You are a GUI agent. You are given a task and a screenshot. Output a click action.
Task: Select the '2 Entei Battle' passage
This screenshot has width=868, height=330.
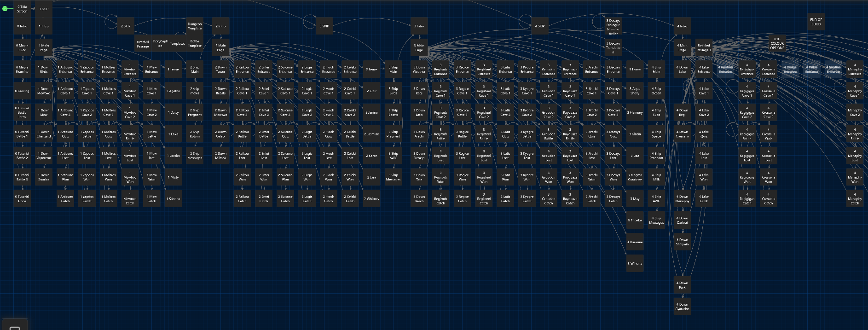(264, 134)
